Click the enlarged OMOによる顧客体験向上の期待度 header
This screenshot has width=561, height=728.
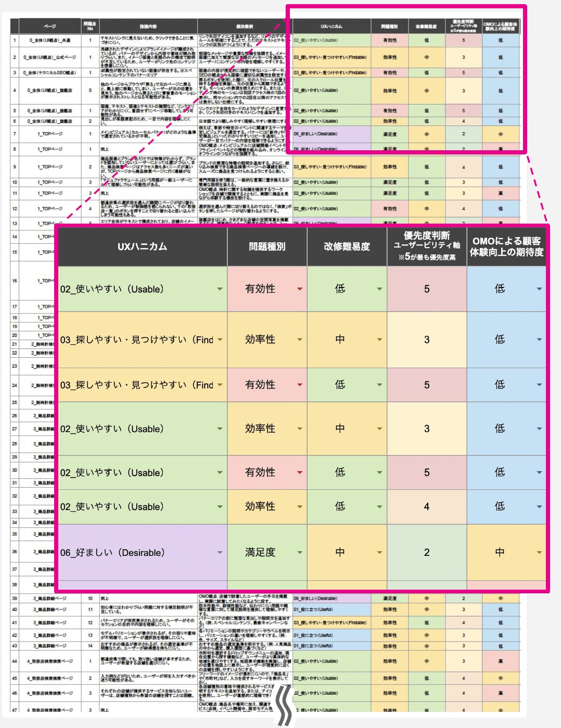click(506, 246)
